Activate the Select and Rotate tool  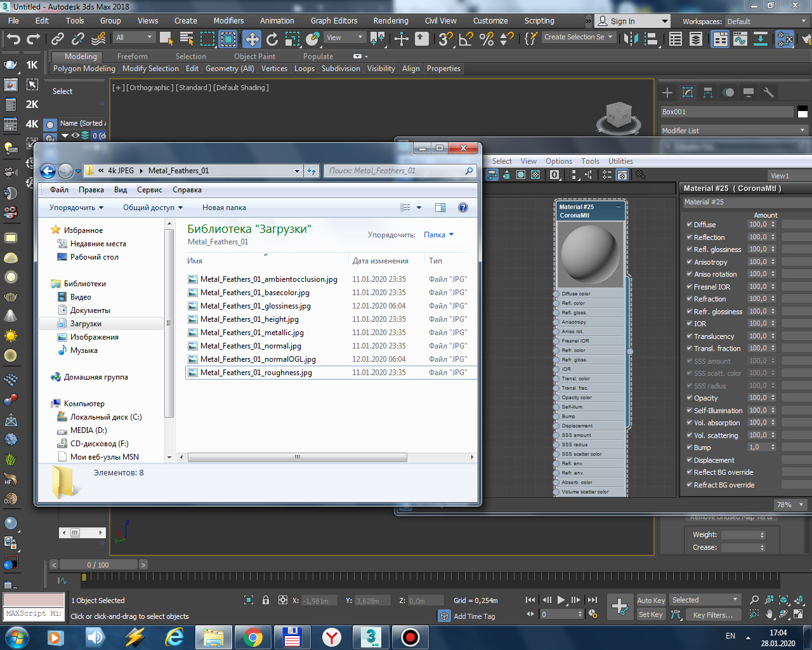pyautogui.click(x=272, y=39)
